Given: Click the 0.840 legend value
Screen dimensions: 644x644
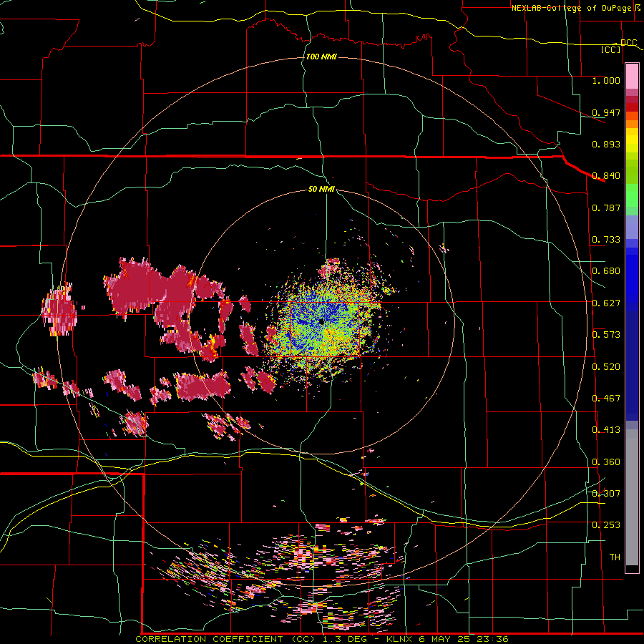Looking at the screenshot, I should [606, 176].
